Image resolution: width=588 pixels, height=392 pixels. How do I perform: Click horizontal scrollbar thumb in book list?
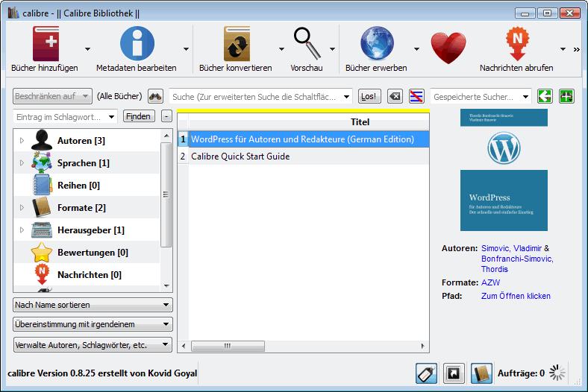(x=228, y=346)
